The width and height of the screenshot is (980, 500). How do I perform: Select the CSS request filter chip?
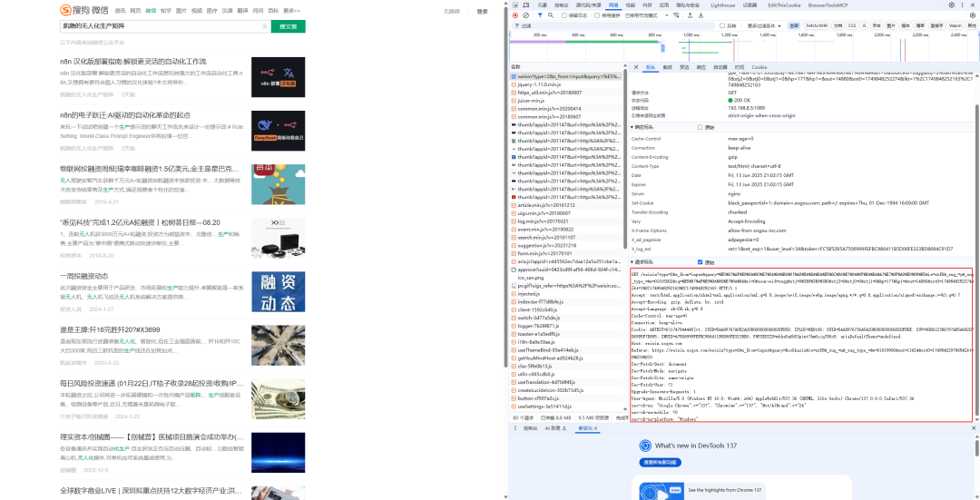tap(852, 25)
